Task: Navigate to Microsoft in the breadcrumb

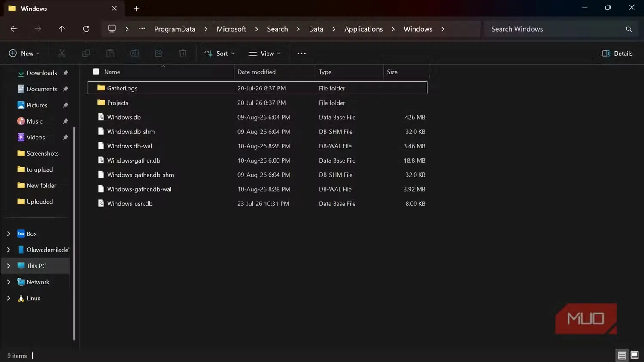Action: click(x=231, y=29)
